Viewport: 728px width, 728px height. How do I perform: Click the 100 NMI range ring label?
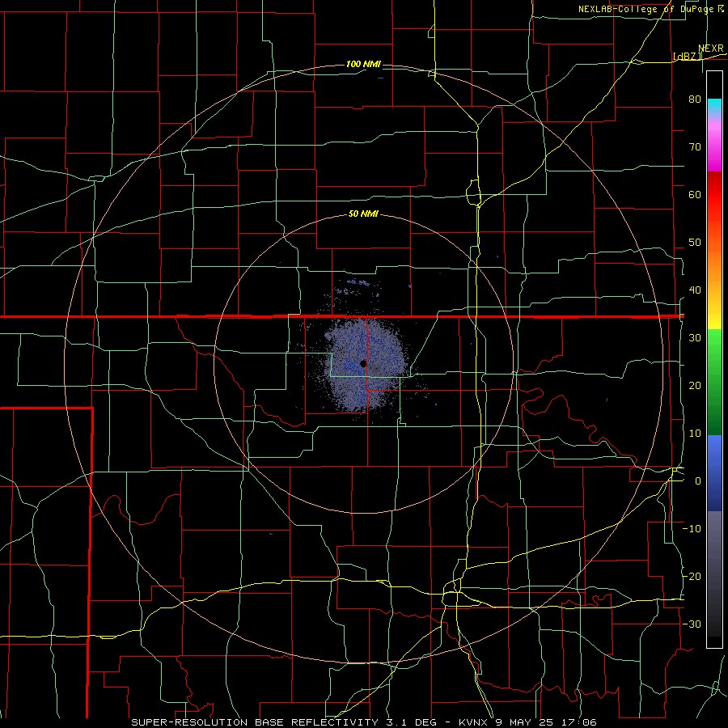click(x=363, y=64)
